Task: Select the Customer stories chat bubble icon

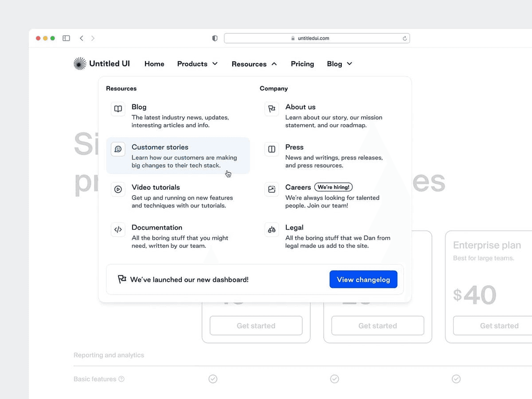Action: click(117, 150)
